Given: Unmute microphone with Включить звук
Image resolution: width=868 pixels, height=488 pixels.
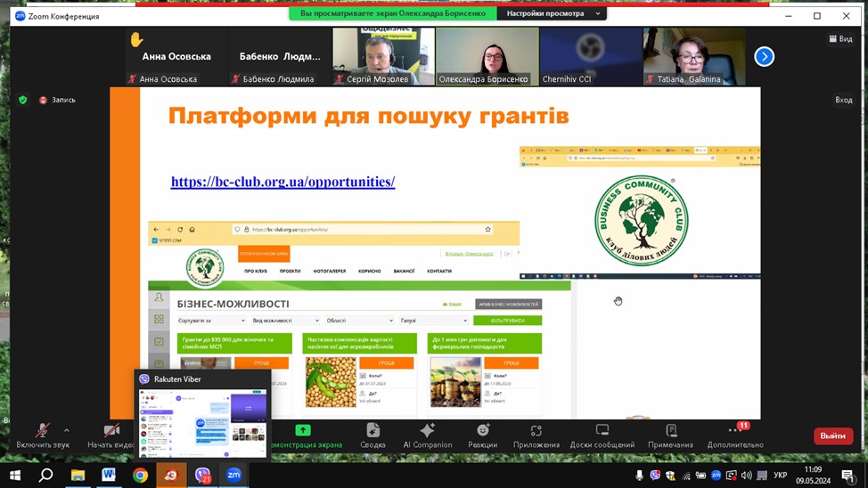Looking at the screenshot, I should point(43,436).
